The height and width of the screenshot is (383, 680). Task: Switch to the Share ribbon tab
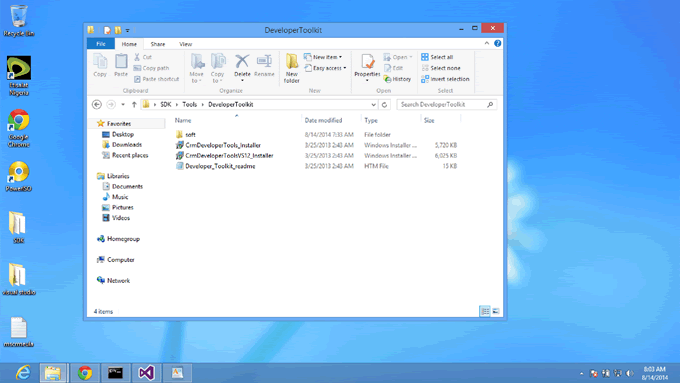coord(157,44)
